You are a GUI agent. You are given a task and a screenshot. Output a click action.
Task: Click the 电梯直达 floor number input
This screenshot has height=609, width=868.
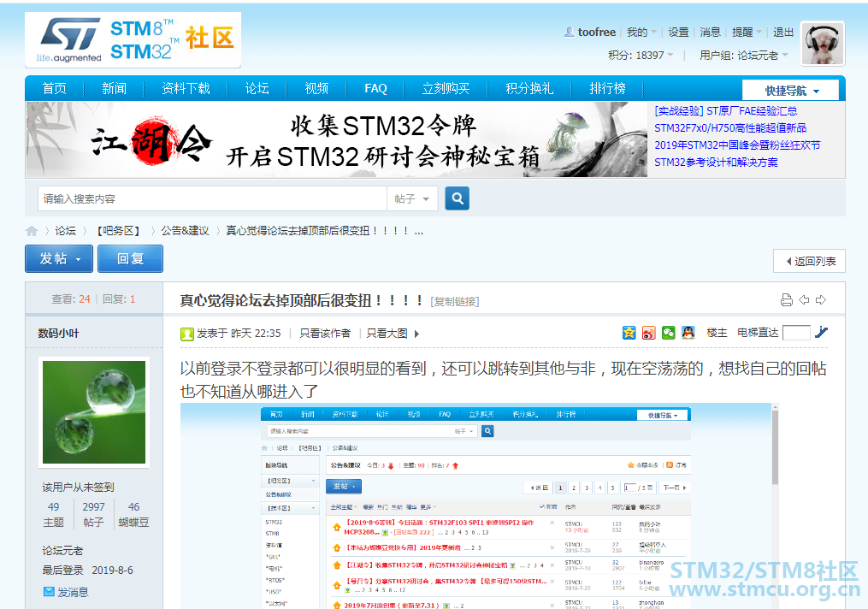(x=797, y=333)
